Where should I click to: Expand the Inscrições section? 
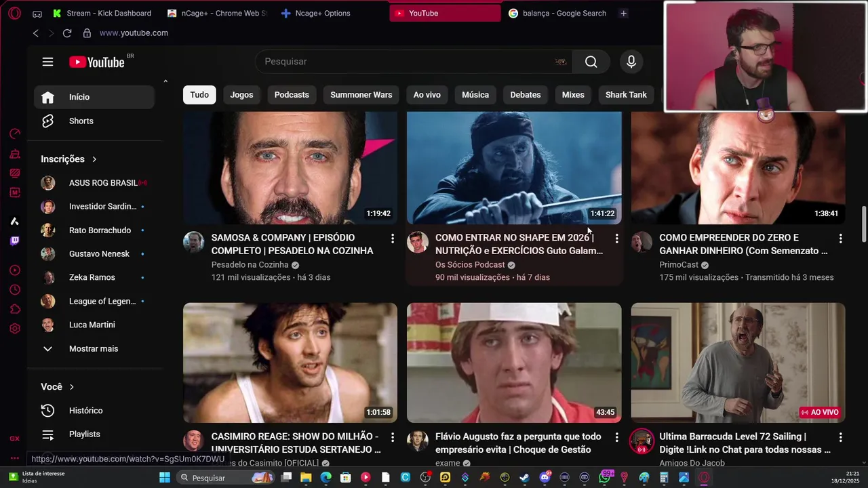coord(68,159)
